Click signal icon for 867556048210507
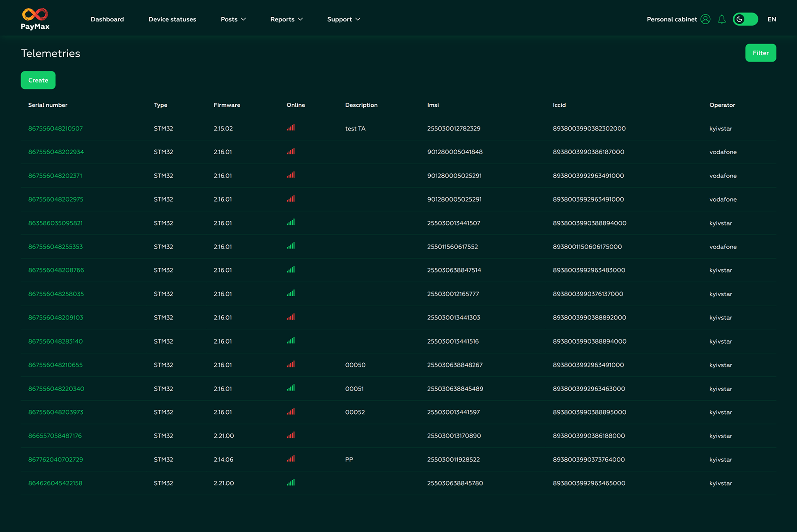The image size is (797, 532). click(x=291, y=128)
